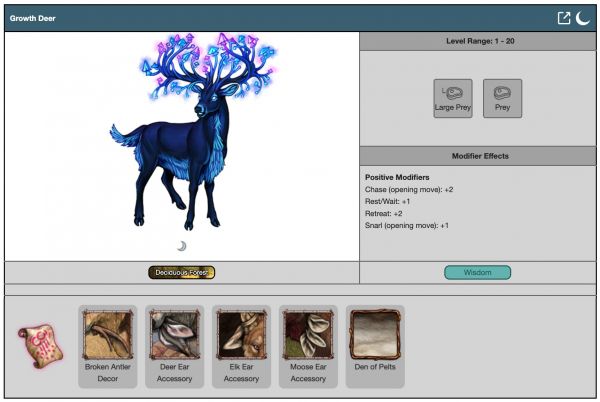Image resolution: width=600 pixels, height=402 pixels.
Task: Select the Prey meat icon
Action: (x=502, y=98)
